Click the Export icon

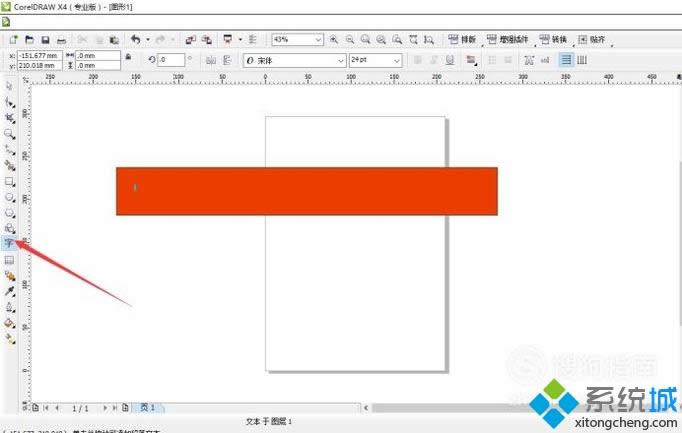(207, 40)
